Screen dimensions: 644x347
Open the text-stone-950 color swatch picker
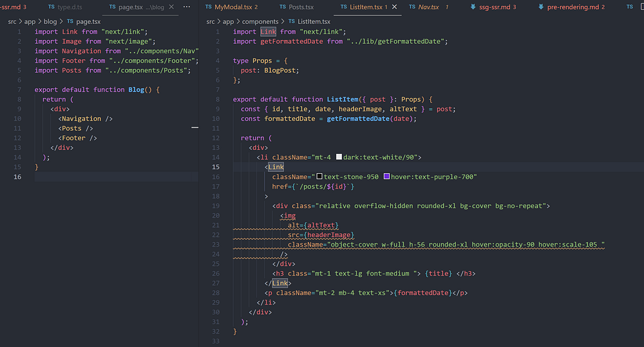pos(318,176)
